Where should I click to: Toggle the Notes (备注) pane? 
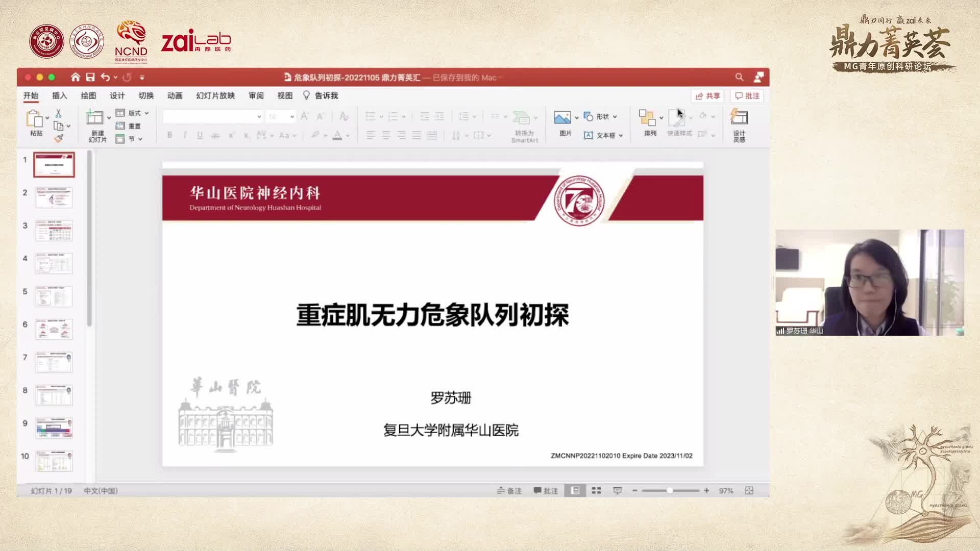coord(509,490)
